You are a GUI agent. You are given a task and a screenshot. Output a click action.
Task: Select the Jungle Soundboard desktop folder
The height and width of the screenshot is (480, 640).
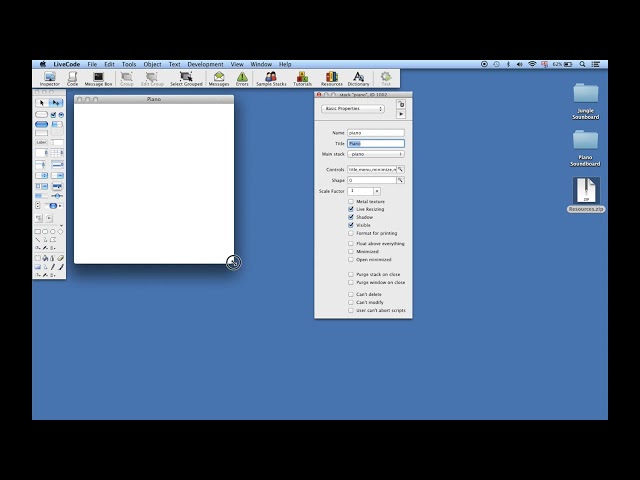[x=586, y=101]
